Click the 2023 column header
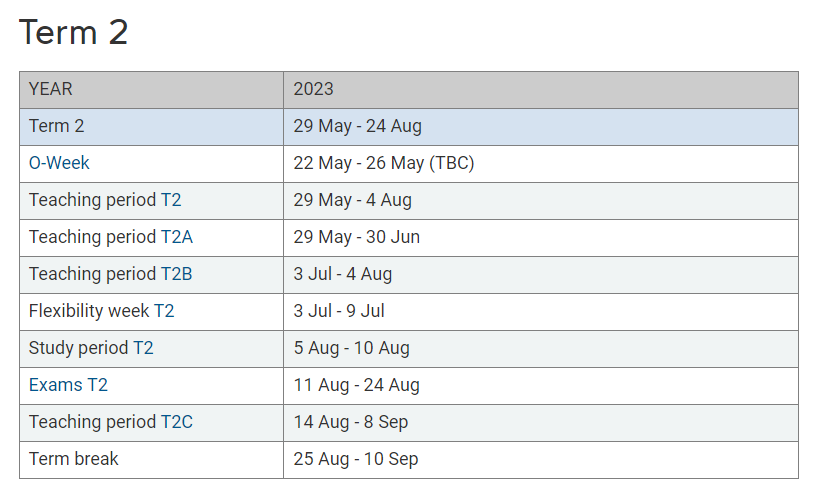 (541, 90)
